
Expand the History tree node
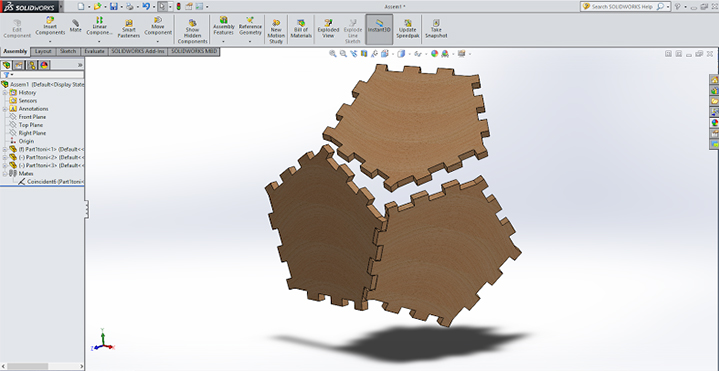(x=5, y=93)
